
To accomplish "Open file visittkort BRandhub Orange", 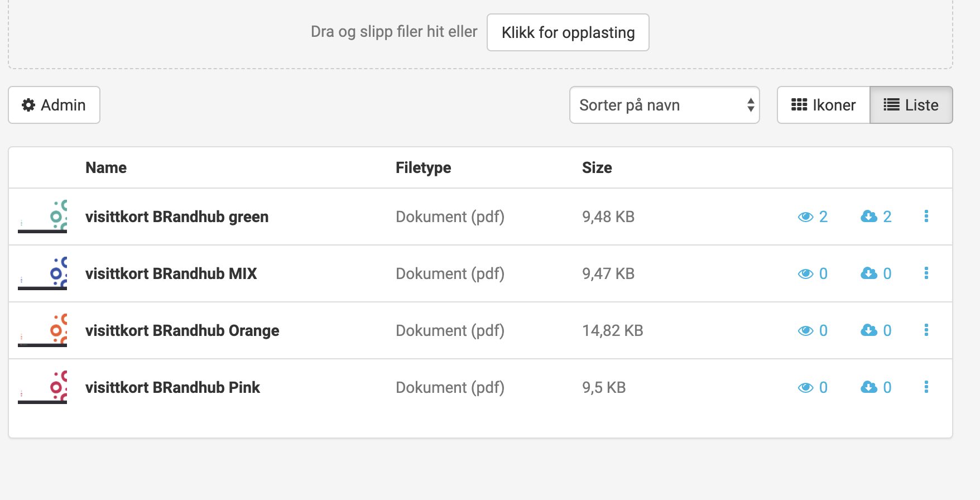I will (x=182, y=330).
